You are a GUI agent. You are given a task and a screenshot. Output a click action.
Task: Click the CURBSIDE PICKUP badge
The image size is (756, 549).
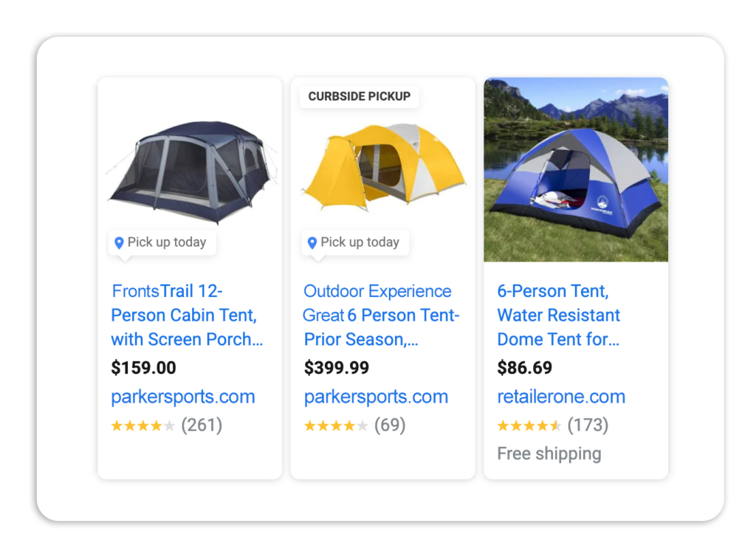click(360, 97)
